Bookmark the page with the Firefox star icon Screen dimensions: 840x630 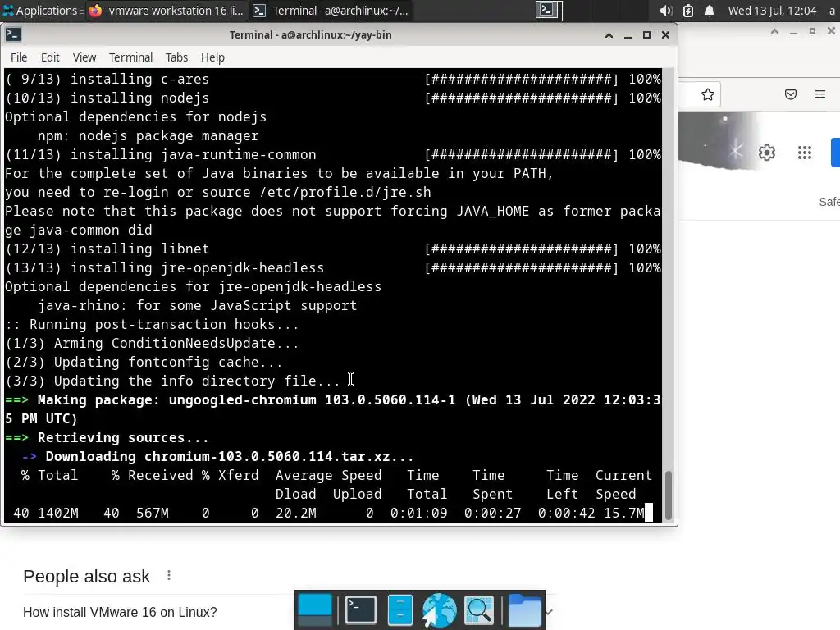click(708, 95)
